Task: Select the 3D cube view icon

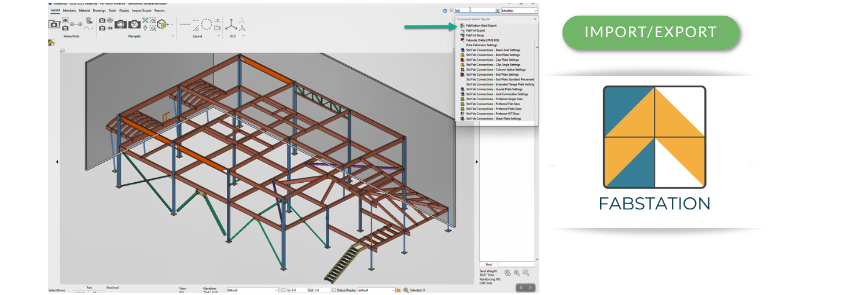Action: point(161,24)
